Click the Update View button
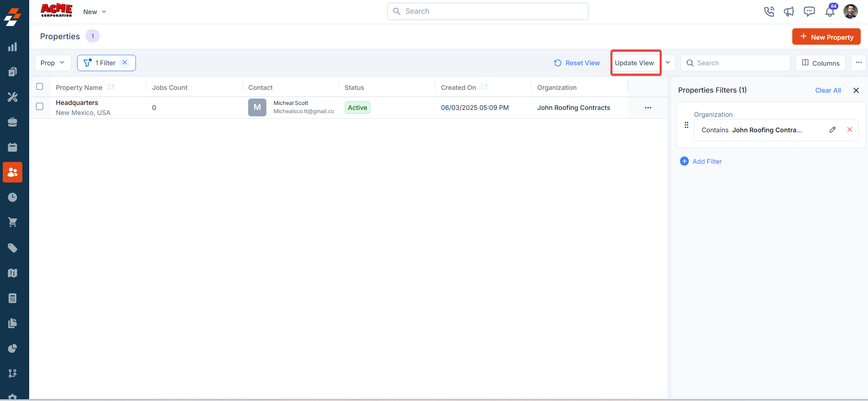Image resolution: width=868 pixels, height=401 pixels. click(x=634, y=63)
